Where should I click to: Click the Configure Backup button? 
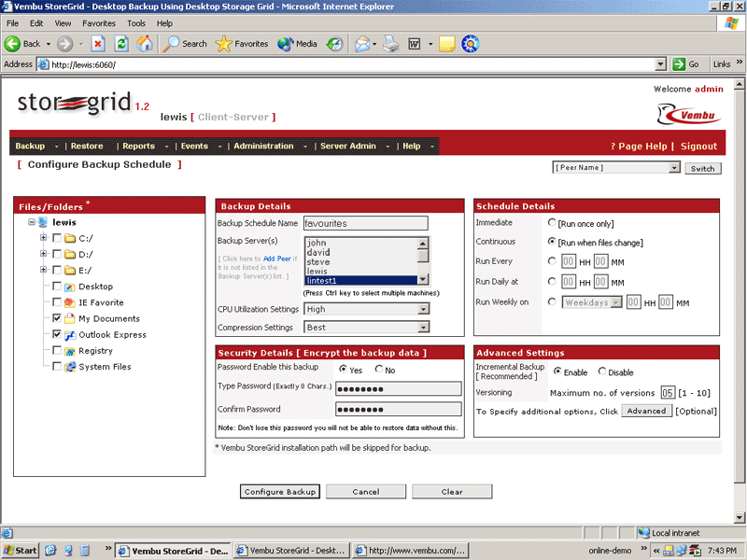(279, 492)
